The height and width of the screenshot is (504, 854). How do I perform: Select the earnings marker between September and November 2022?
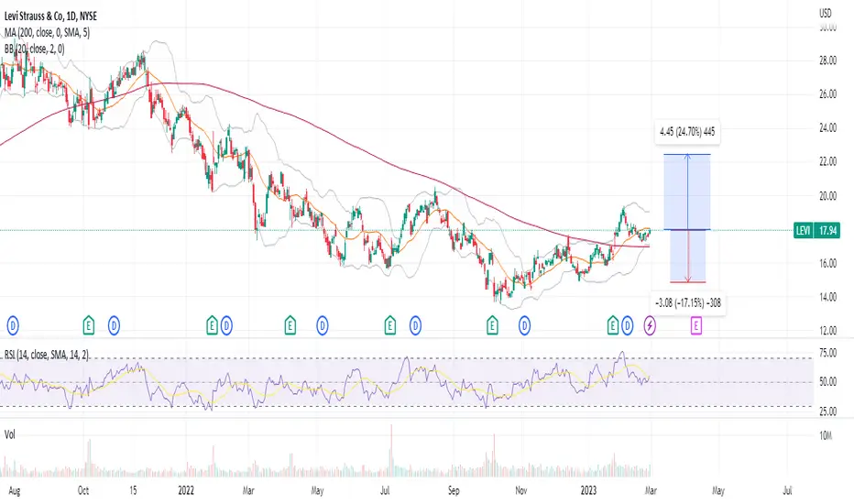[492, 326]
